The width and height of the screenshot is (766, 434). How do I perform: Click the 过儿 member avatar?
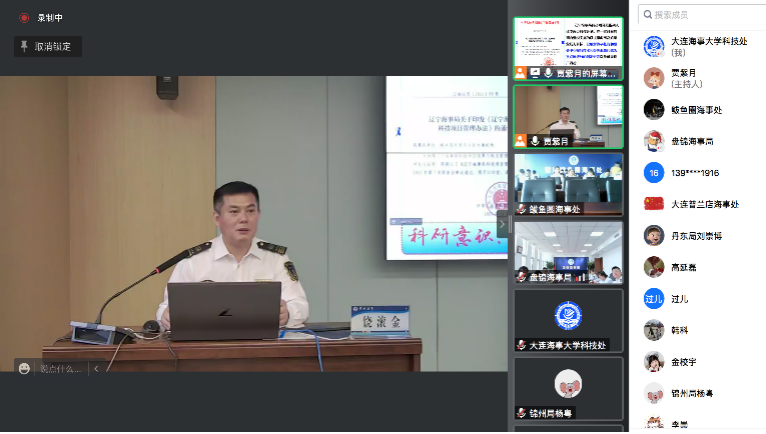[x=654, y=298]
